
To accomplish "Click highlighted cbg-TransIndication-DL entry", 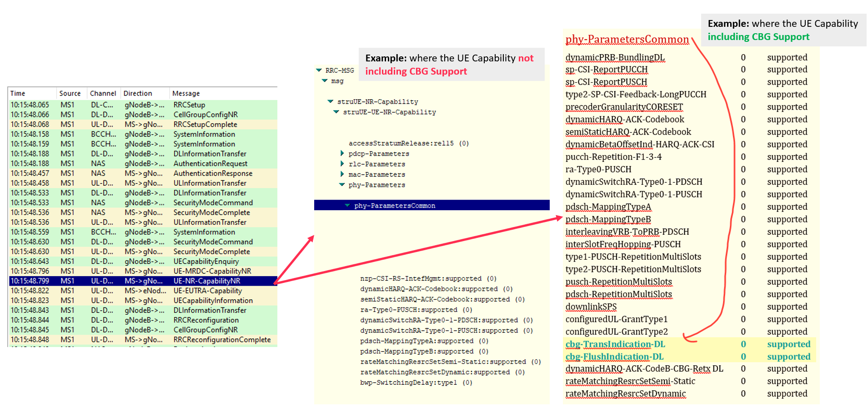I will click(x=615, y=344).
